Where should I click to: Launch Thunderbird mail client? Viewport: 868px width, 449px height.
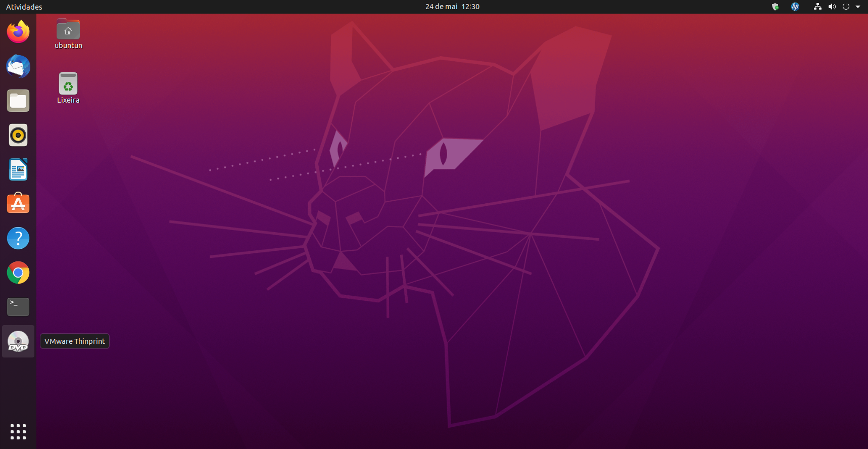pyautogui.click(x=18, y=66)
